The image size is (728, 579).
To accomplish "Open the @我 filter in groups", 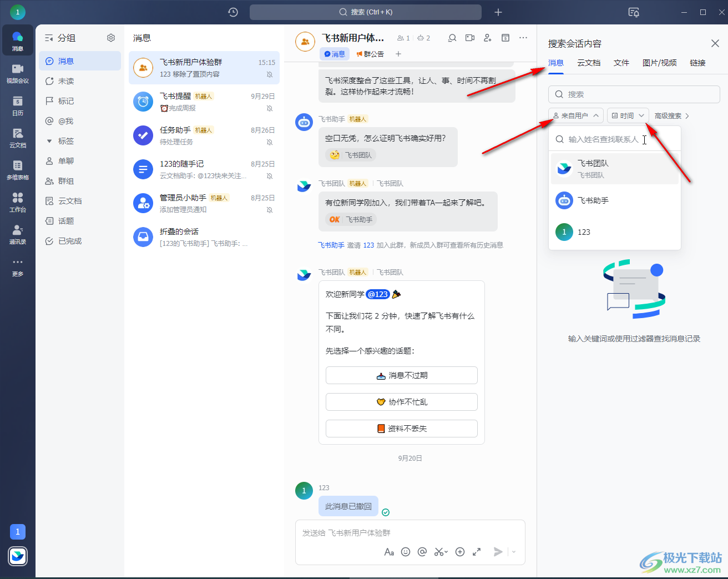I will pyautogui.click(x=80, y=121).
